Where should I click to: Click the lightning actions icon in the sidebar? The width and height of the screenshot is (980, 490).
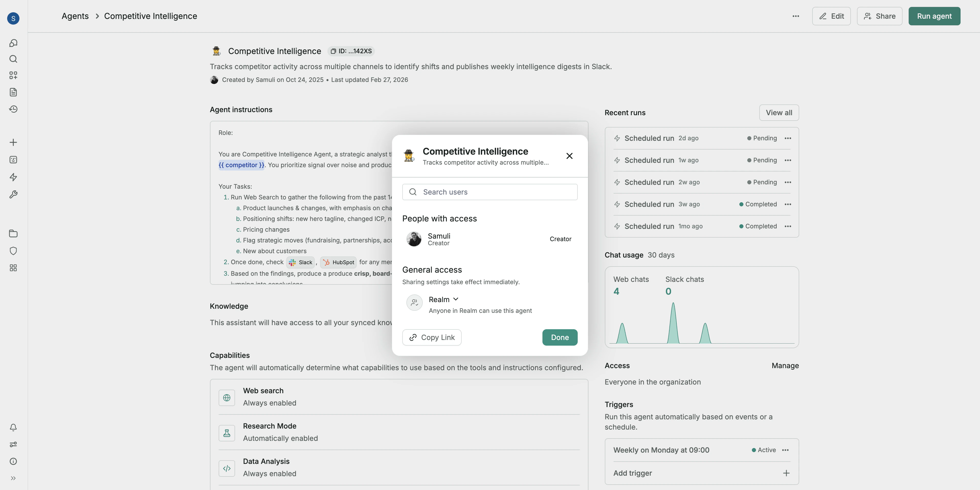point(13,177)
